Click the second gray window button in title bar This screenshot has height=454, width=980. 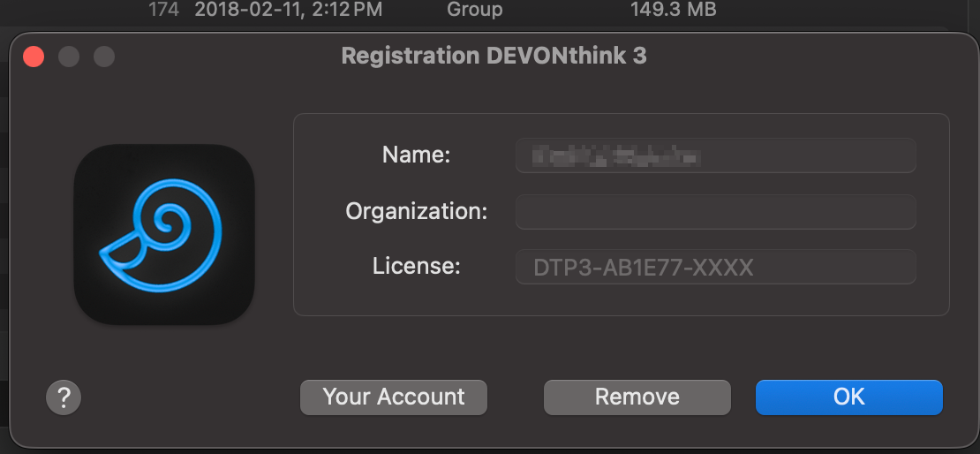(104, 57)
